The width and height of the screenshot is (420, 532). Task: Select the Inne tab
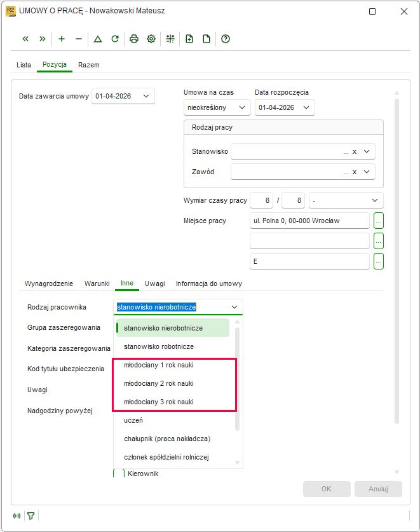point(127,283)
